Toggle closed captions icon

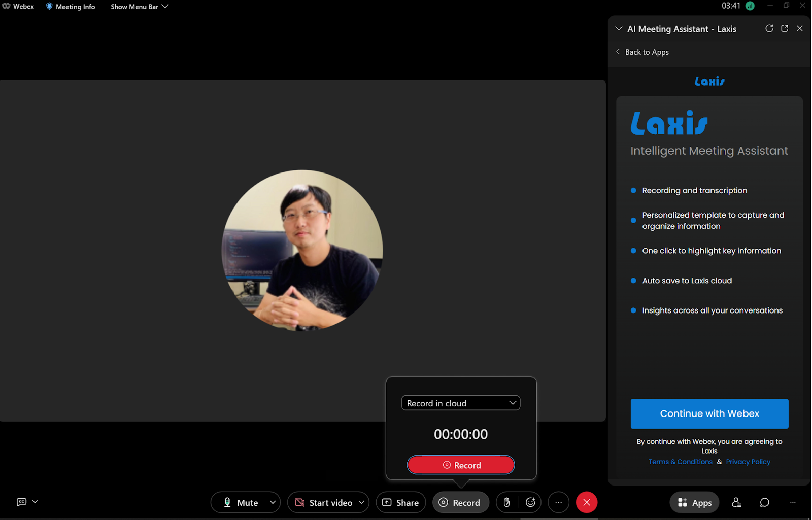pos(21,502)
